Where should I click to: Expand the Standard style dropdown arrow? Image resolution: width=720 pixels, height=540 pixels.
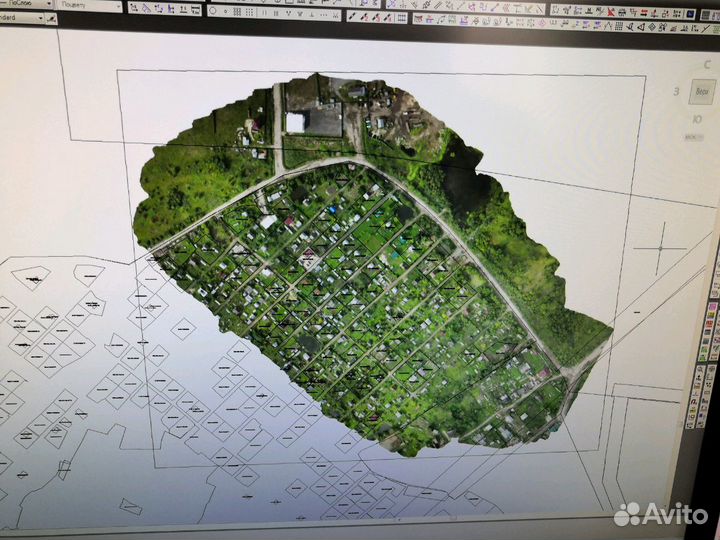coord(40,18)
